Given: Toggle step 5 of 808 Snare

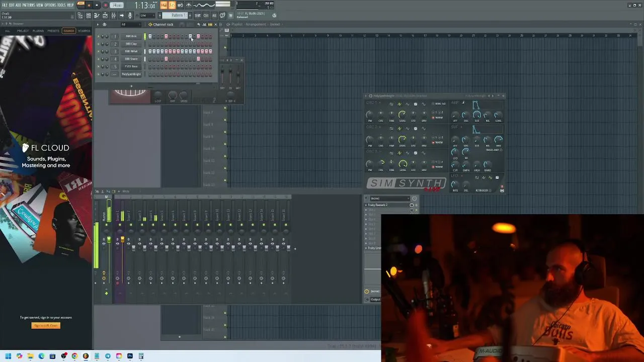Looking at the screenshot, I should [166, 59].
